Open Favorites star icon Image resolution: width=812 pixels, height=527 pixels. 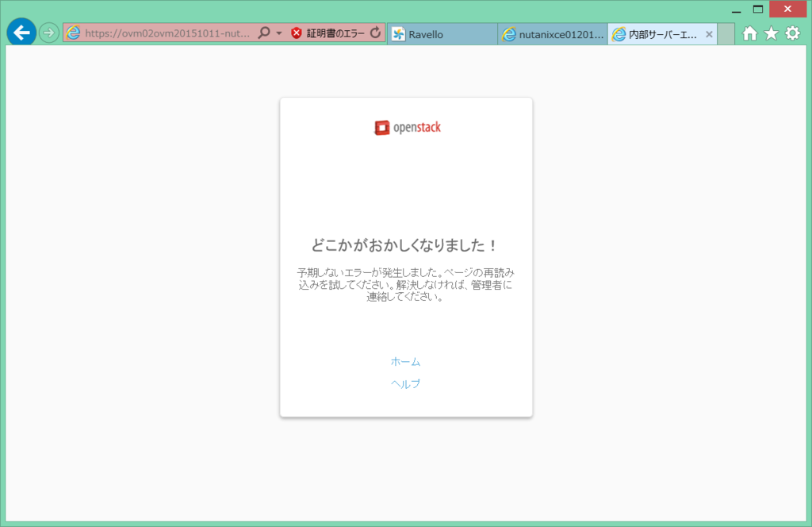pos(771,33)
